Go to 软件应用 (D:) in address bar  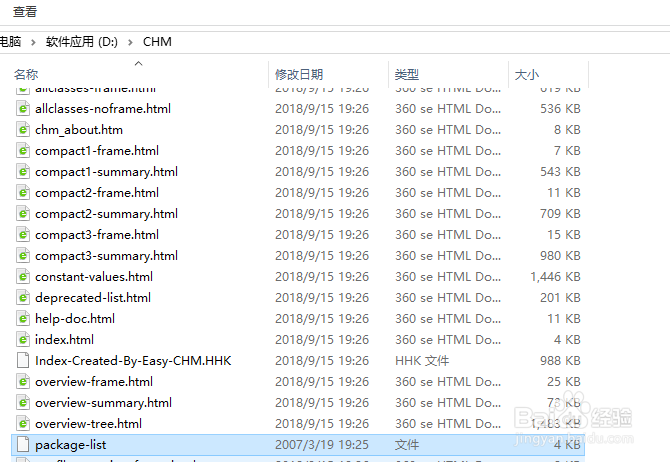pos(82,42)
